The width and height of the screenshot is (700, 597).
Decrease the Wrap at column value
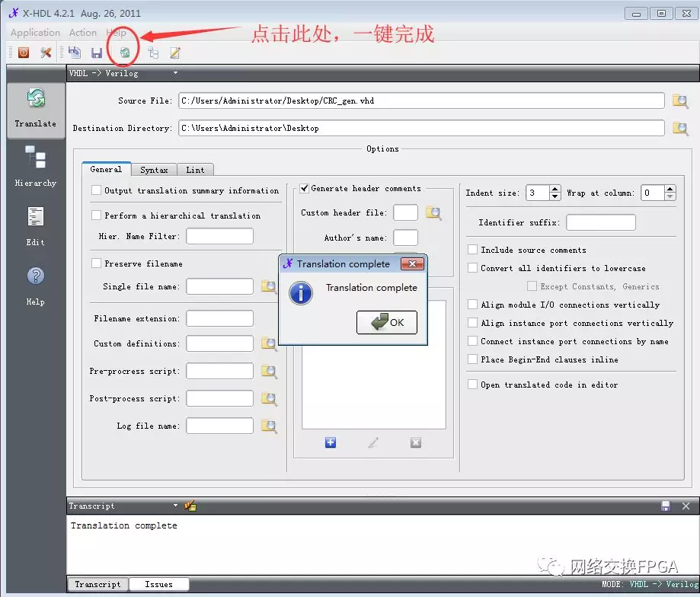[x=670, y=196]
